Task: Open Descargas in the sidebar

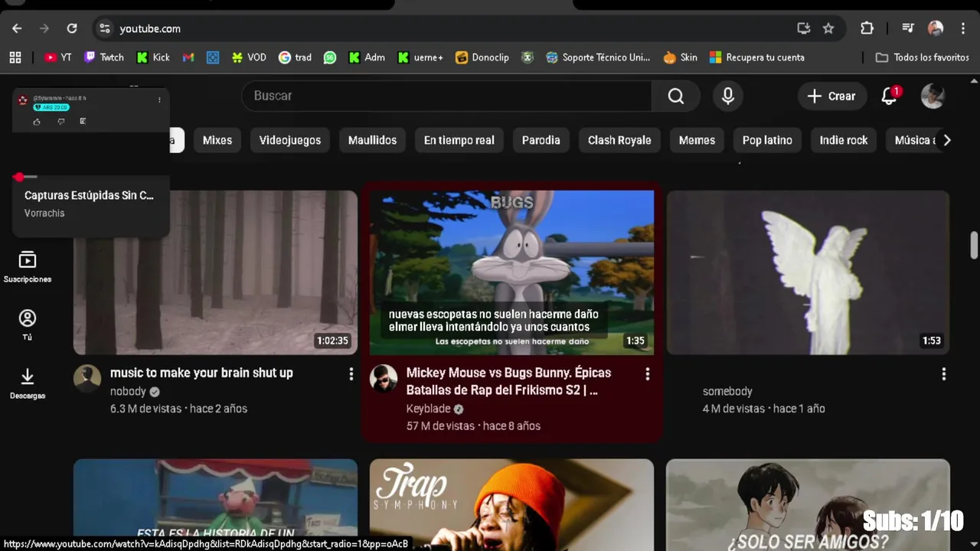Action: click(x=28, y=383)
